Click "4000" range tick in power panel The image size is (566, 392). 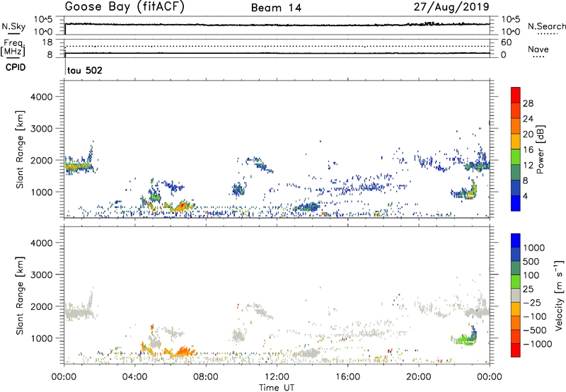(x=41, y=97)
